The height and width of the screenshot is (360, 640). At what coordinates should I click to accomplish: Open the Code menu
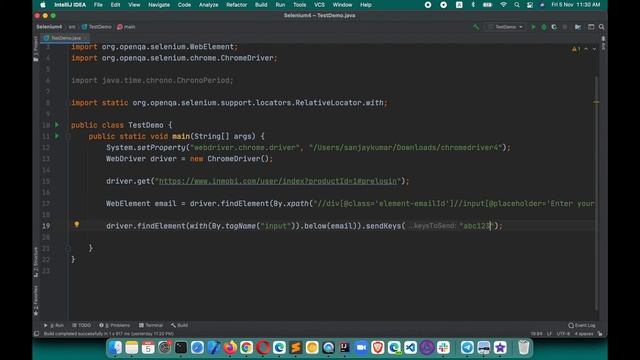(184, 5)
